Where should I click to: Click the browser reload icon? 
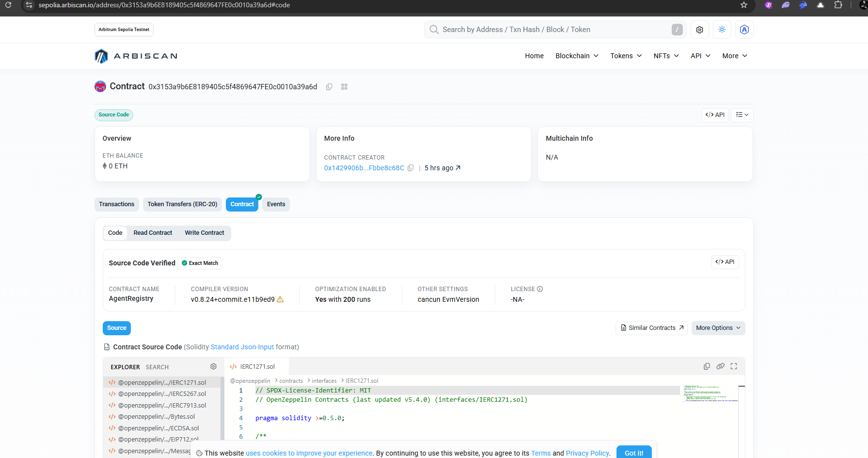coord(8,5)
